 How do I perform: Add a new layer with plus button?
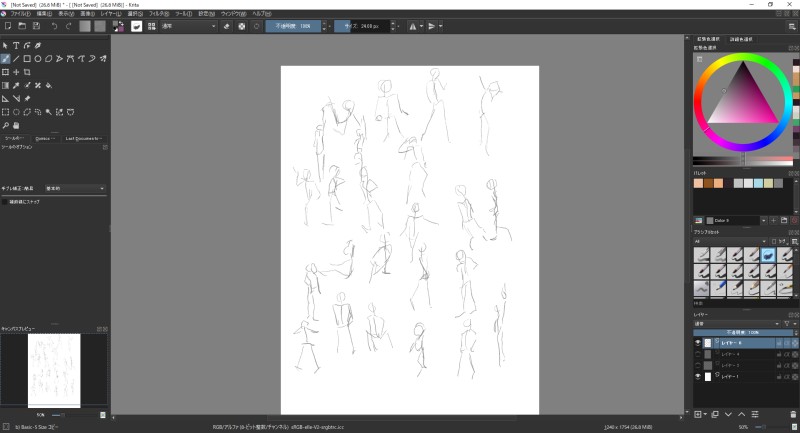coord(697,414)
